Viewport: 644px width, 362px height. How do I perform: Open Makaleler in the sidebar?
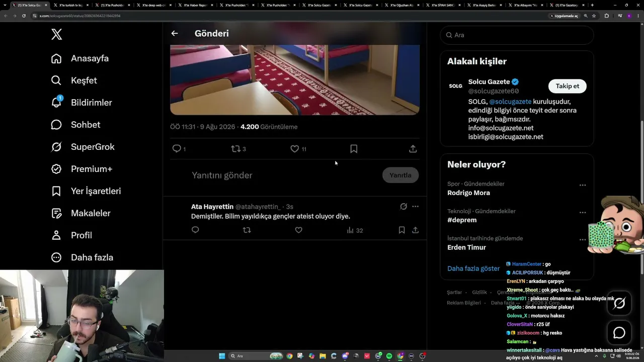(80, 213)
